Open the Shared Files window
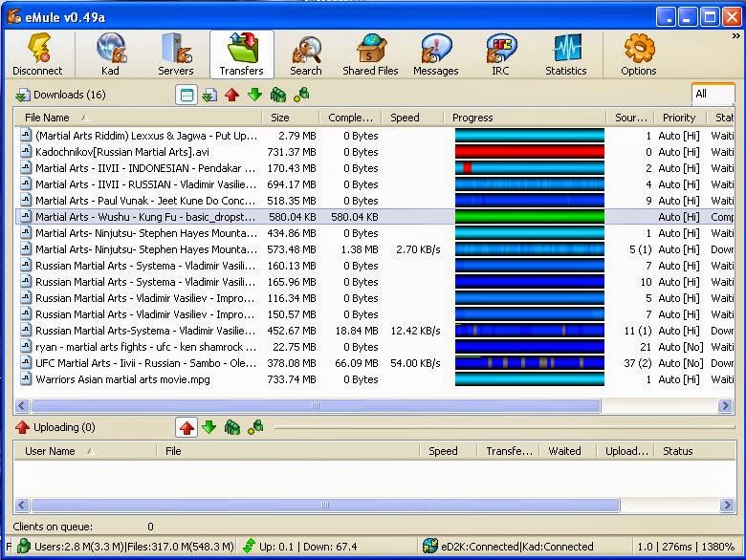The height and width of the screenshot is (560, 746). (370, 54)
